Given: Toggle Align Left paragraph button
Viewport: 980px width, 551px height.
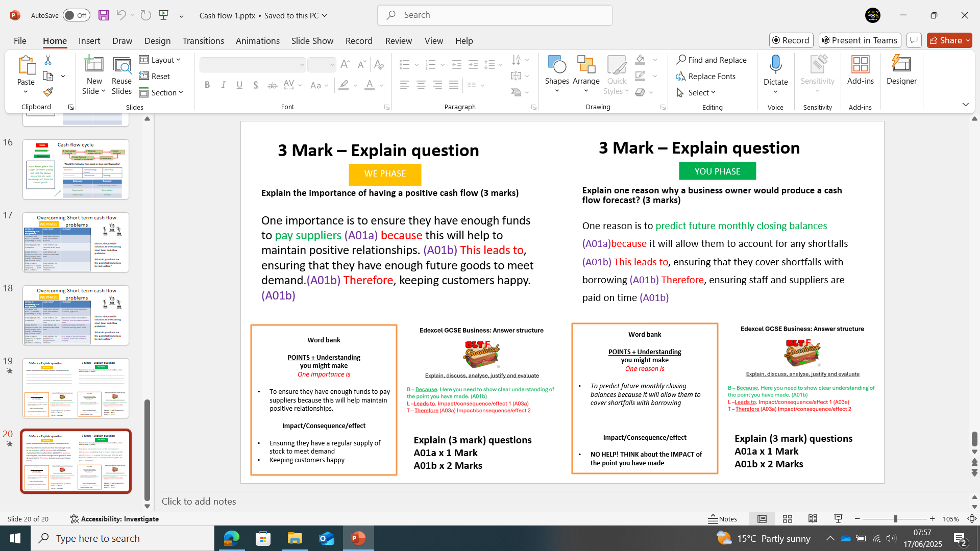Looking at the screenshot, I should pos(405,85).
